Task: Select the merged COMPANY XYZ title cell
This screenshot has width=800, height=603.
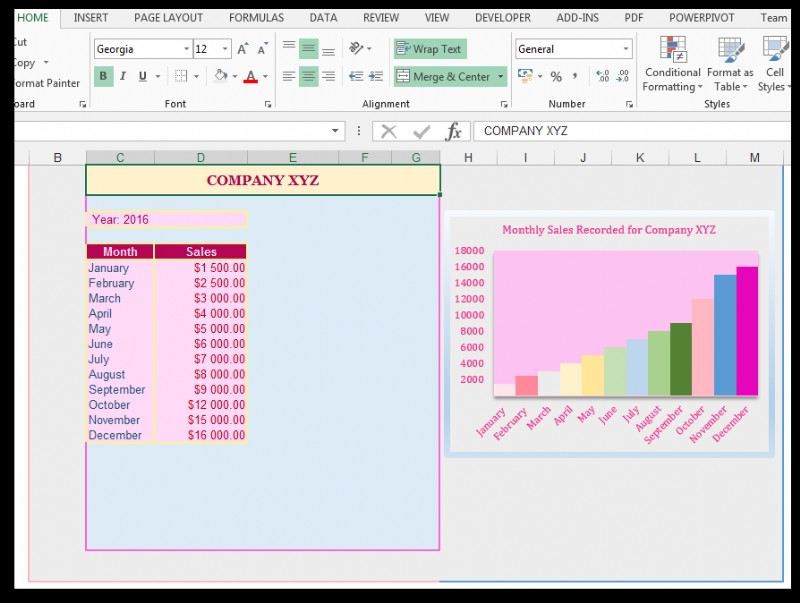Action: point(263,180)
